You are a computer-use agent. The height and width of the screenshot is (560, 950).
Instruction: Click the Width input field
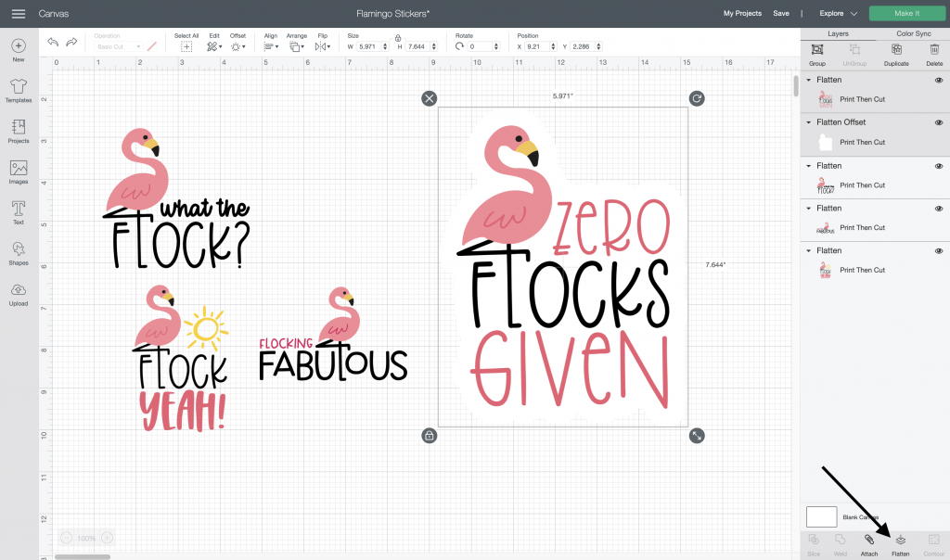coord(368,46)
